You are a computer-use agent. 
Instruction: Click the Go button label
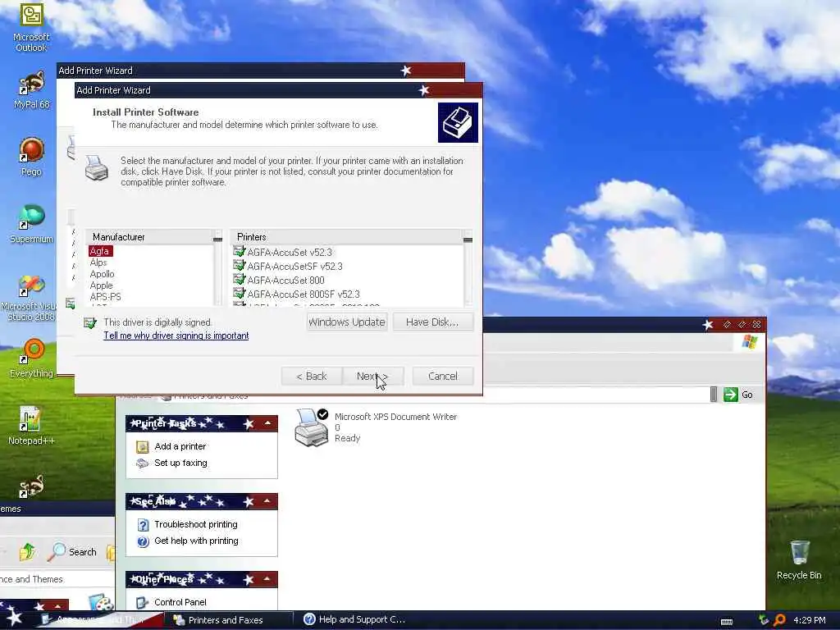click(747, 395)
